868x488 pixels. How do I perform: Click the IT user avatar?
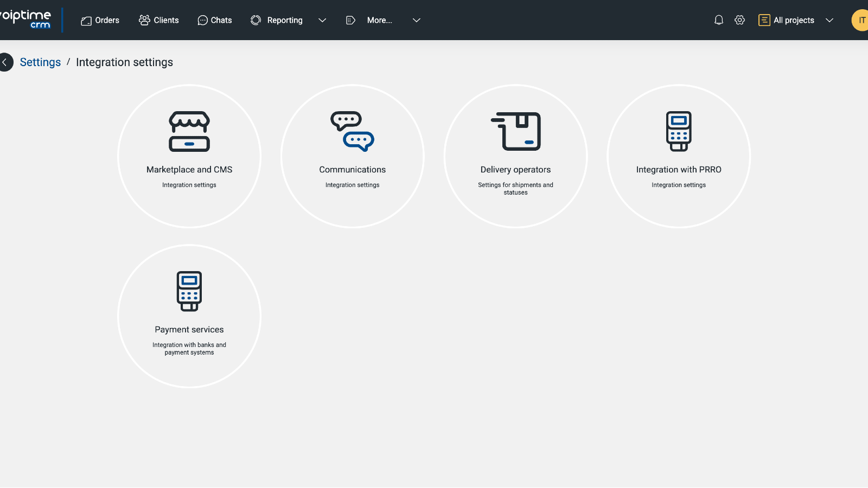(860, 20)
